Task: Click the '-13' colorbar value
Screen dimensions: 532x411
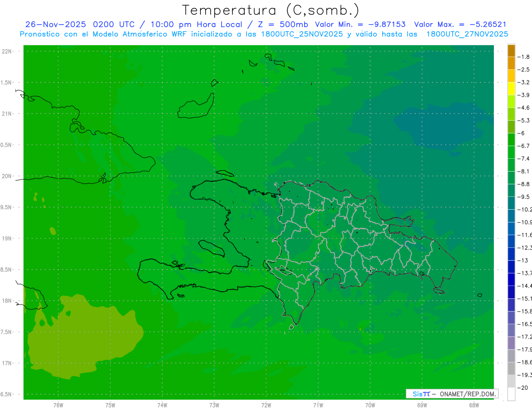Action: click(522, 260)
